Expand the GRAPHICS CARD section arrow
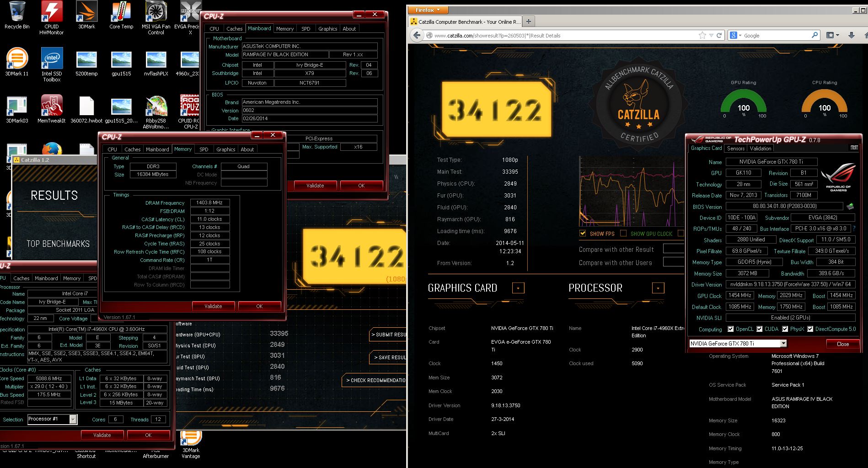868x468 pixels. point(518,288)
